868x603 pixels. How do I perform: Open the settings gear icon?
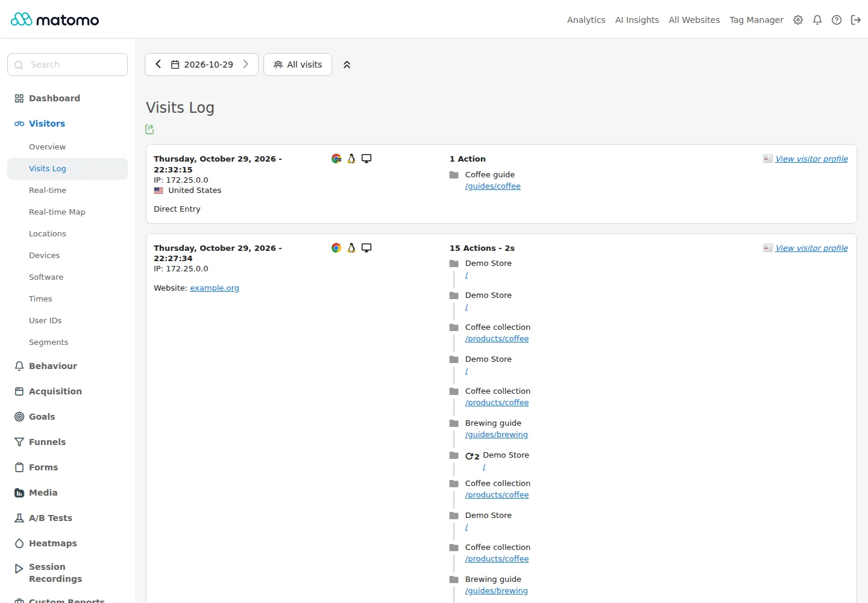(x=798, y=20)
